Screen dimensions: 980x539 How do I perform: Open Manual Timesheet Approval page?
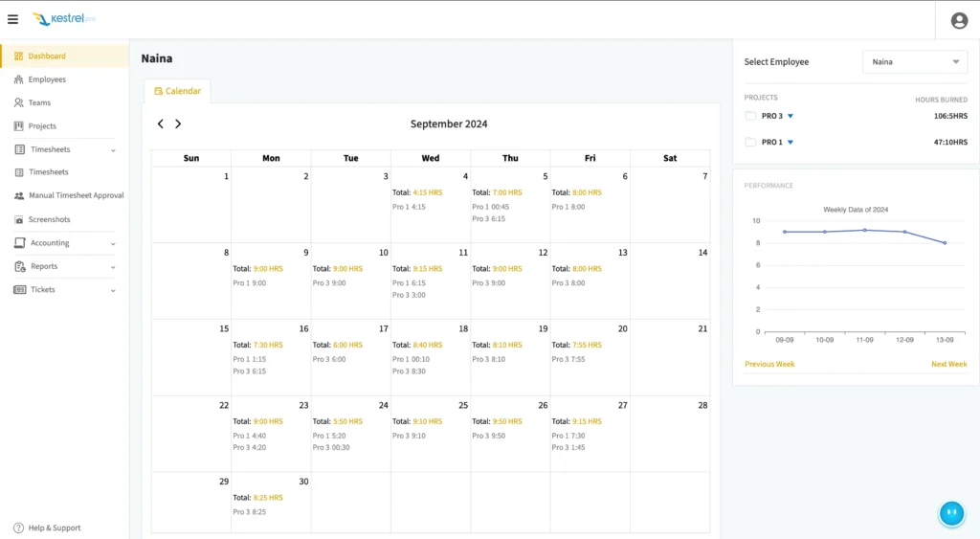pyautogui.click(x=77, y=195)
